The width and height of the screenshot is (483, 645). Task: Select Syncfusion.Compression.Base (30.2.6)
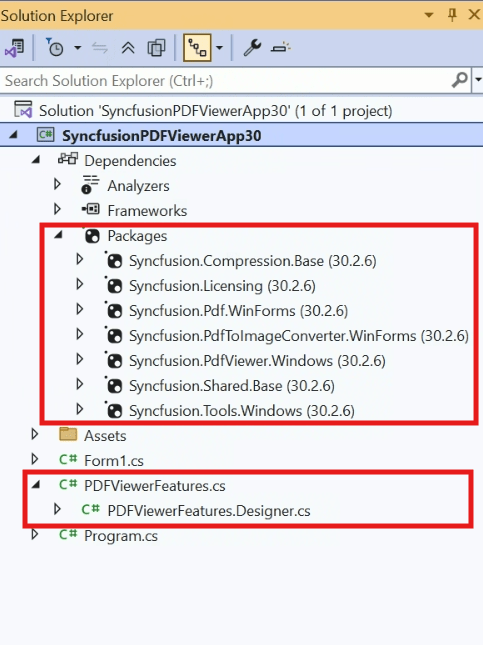[253, 261]
